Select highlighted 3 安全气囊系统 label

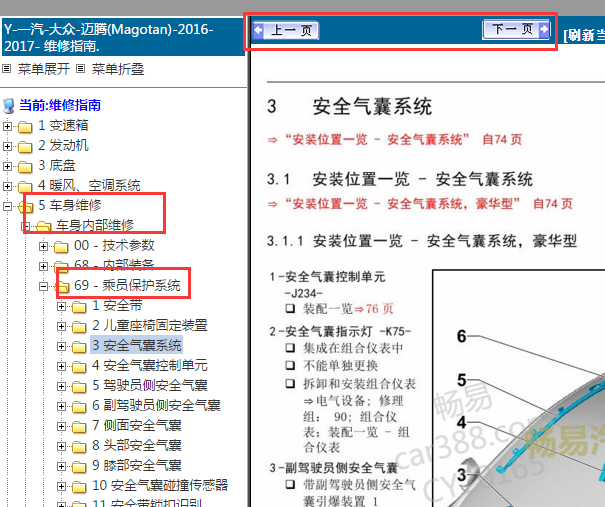pos(137,345)
